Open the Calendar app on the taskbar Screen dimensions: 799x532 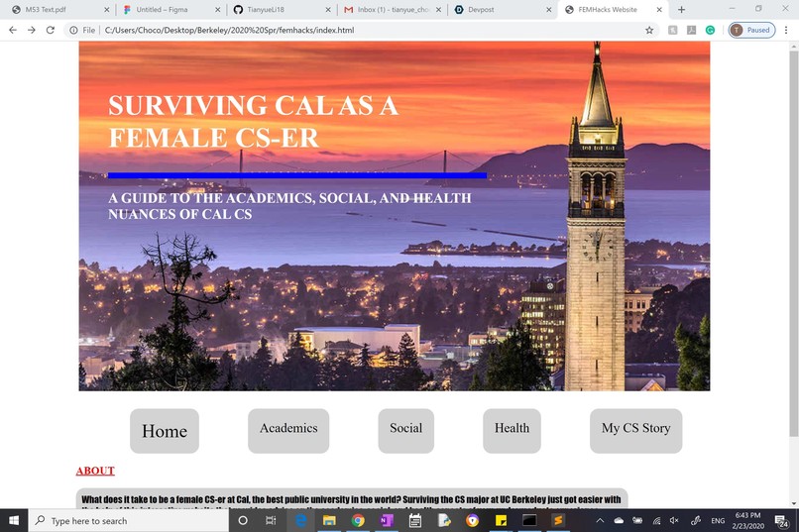click(414, 520)
